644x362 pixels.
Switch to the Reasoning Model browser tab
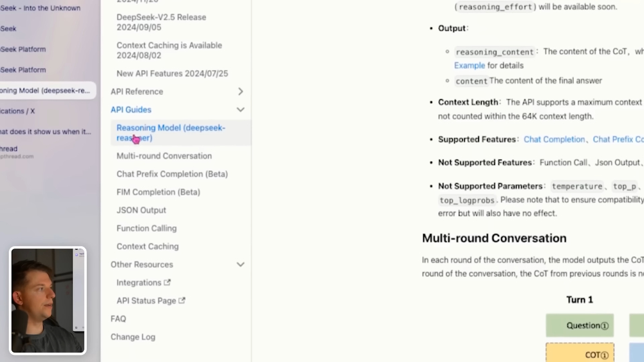click(46, 90)
